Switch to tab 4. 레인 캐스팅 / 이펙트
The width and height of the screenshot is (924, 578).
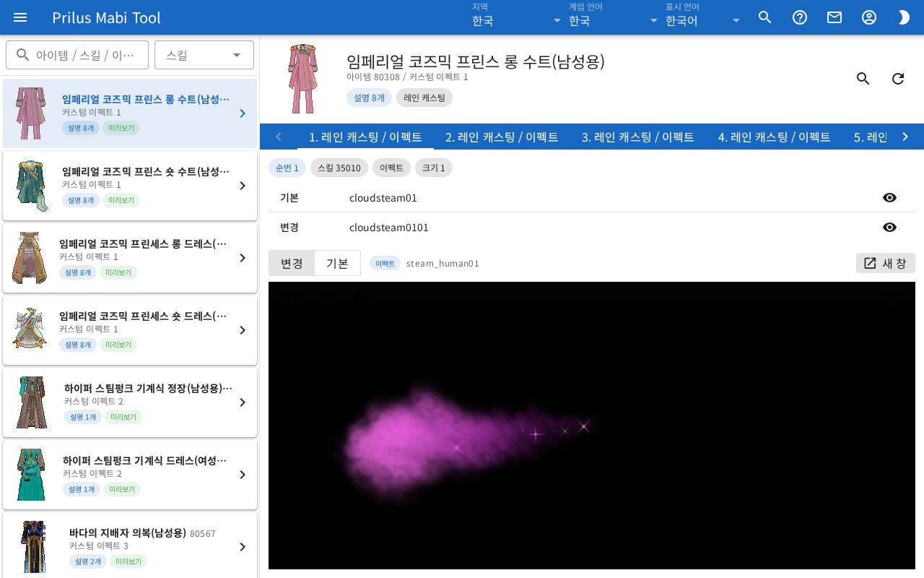tap(774, 137)
